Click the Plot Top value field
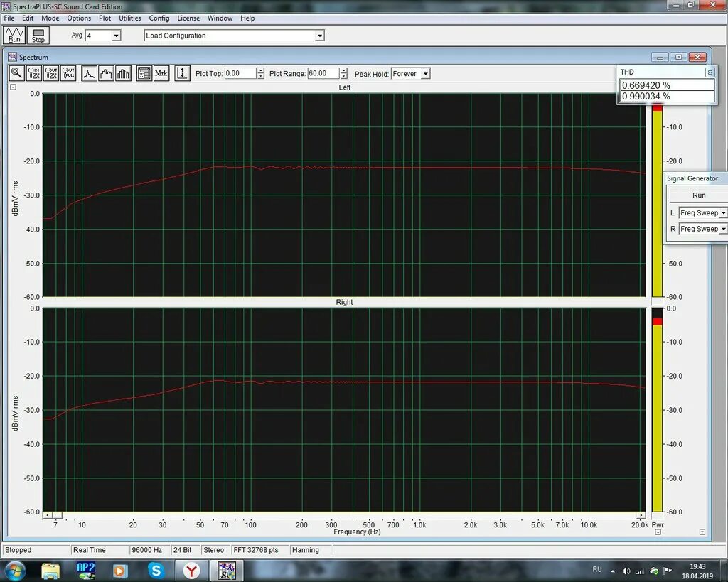 tap(240, 73)
